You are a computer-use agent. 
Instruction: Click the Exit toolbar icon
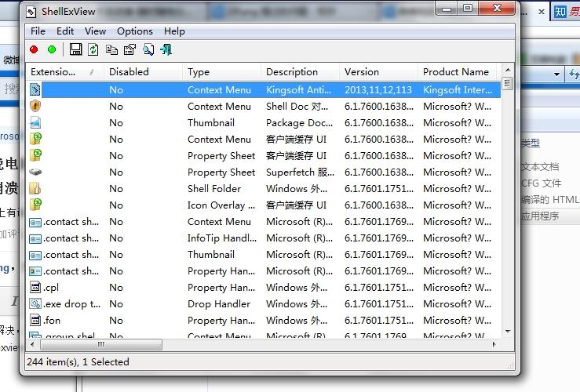(166, 49)
